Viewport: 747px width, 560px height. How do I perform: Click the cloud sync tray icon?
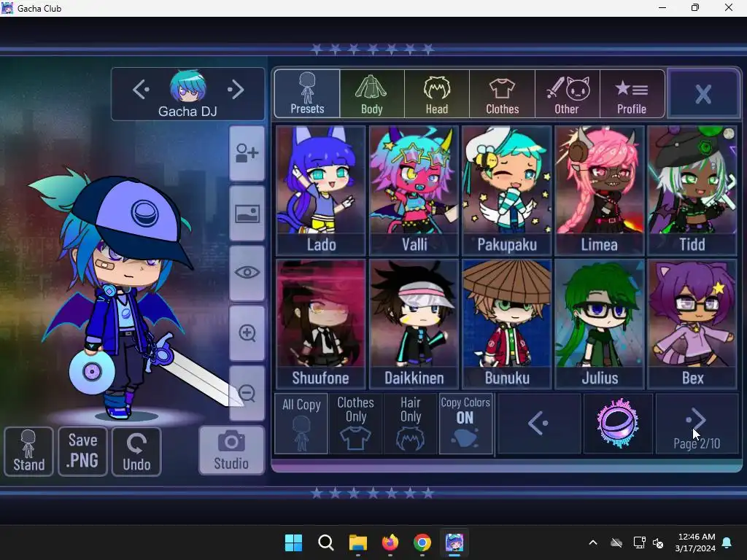tap(616, 542)
